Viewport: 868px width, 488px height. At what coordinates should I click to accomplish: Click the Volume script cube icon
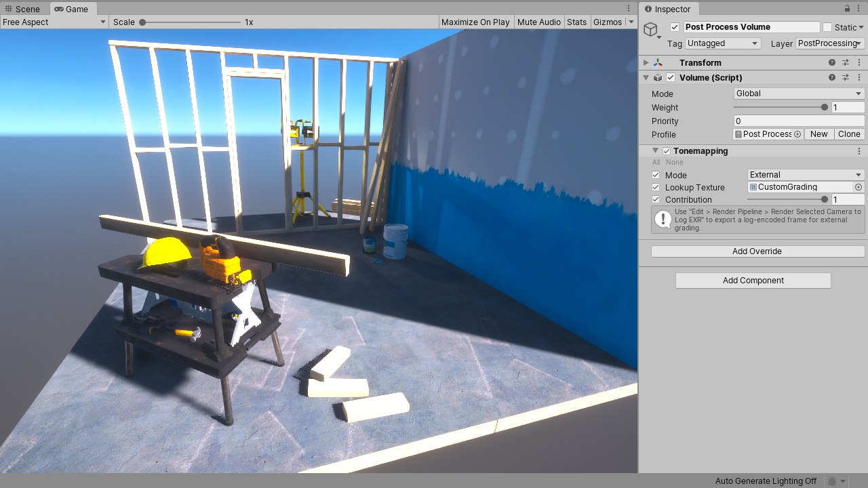click(656, 77)
